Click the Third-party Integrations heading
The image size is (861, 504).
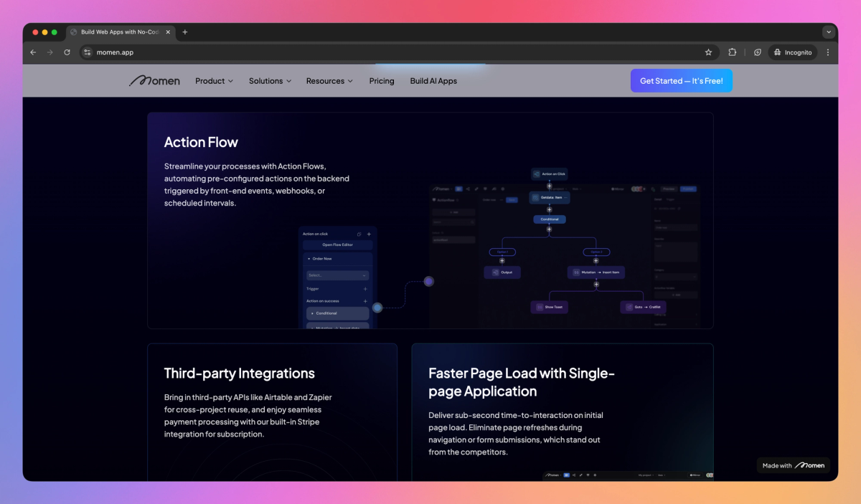240,374
